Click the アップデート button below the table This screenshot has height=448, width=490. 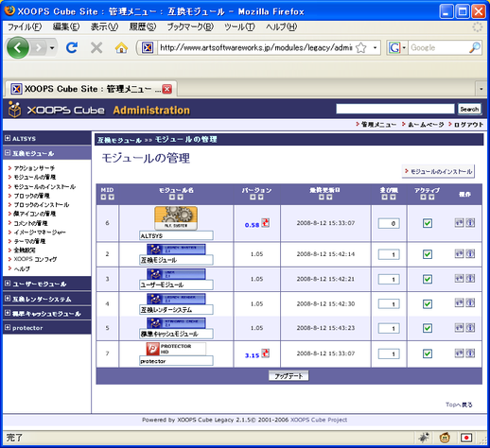(x=289, y=375)
